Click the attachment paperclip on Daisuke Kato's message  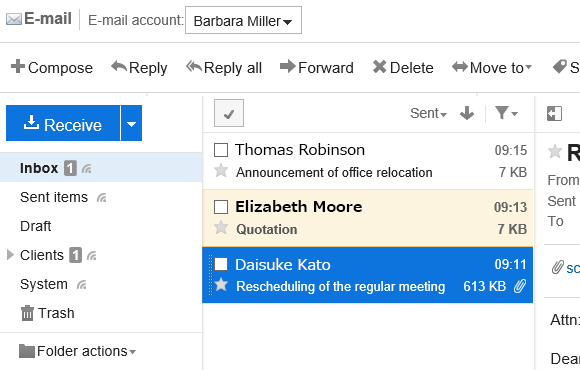(x=520, y=286)
